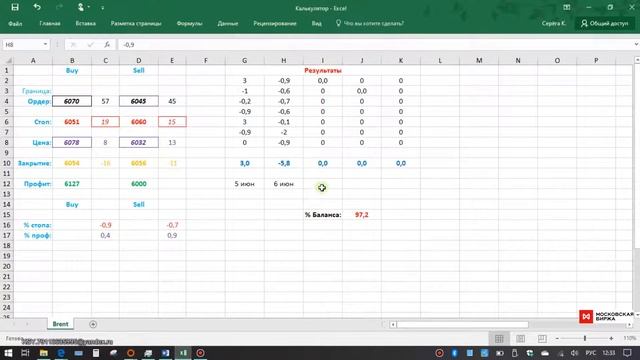
Task: Open the Windows Start menu
Action: point(8,353)
